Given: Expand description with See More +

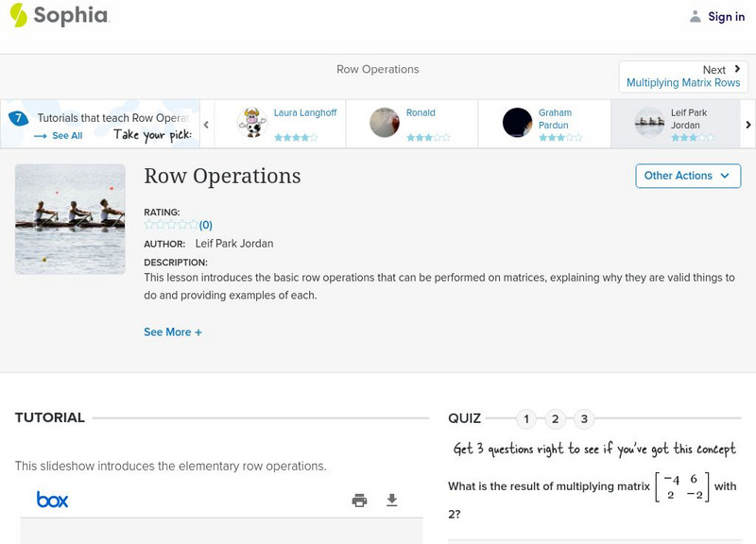Looking at the screenshot, I should pos(173,332).
